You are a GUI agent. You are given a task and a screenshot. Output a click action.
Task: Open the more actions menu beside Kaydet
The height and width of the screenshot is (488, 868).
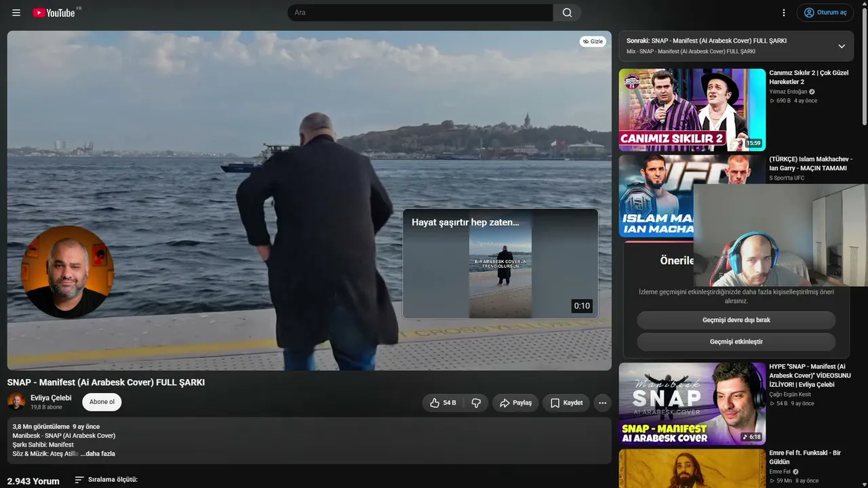(602, 403)
